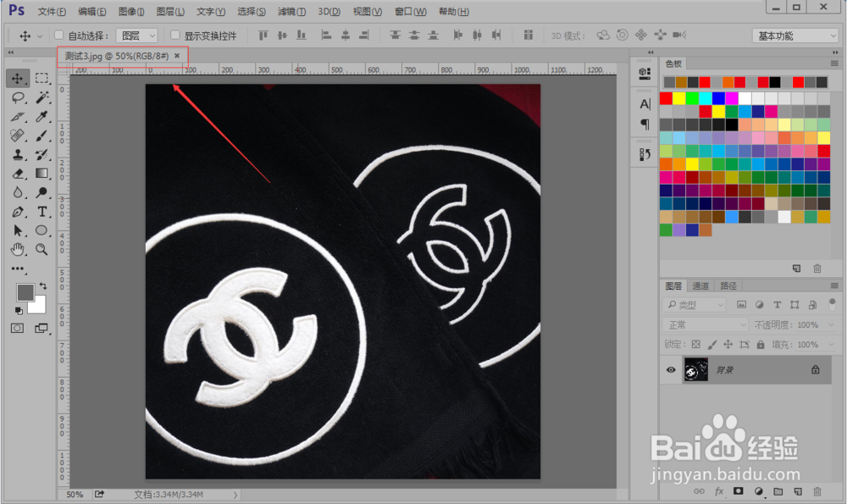Image resolution: width=847 pixels, height=504 pixels.
Task: Open the 图像(I) menu
Action: [131, 11]
